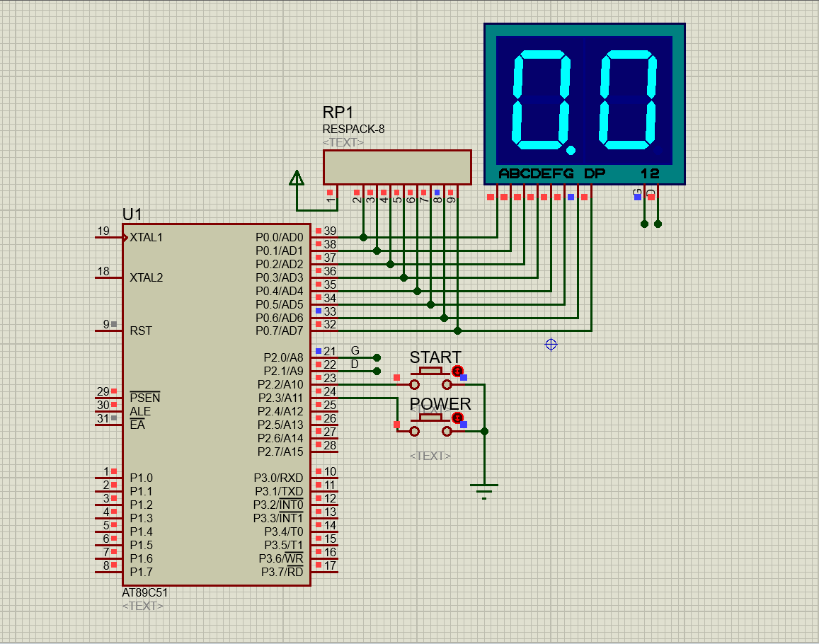Click the blue origin crosshair marker

click(x=551, y=345)
